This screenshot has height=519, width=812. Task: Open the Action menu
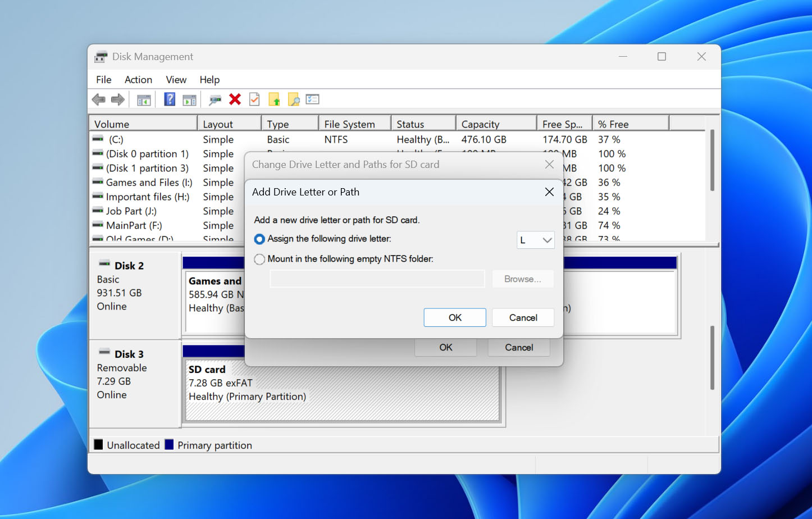[x=138, y=80]
